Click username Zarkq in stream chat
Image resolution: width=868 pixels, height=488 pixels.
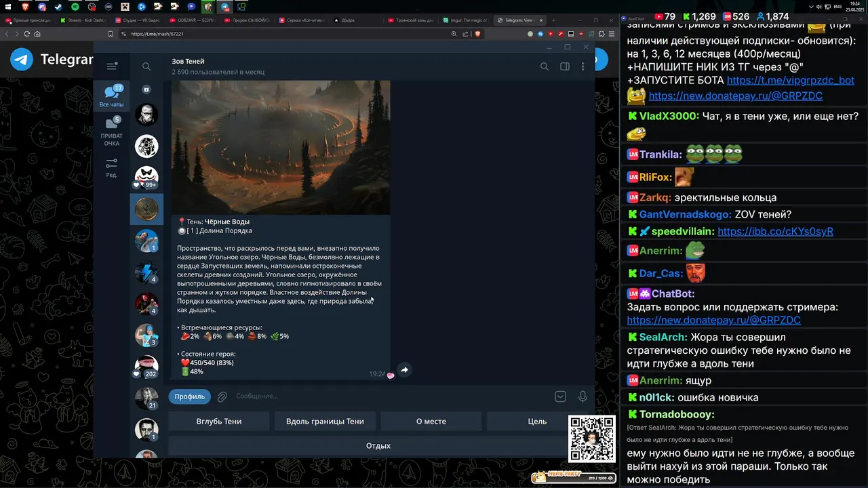[655, 198]
